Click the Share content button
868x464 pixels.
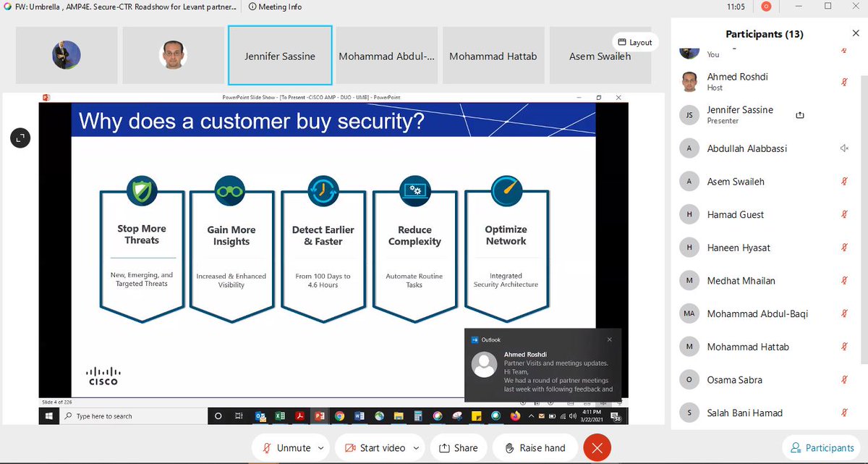pyautogui.click(x=458, y=448)
